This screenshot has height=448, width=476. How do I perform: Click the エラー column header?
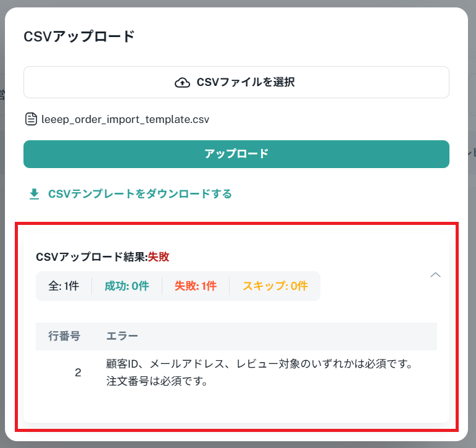(x=122, y=336)
